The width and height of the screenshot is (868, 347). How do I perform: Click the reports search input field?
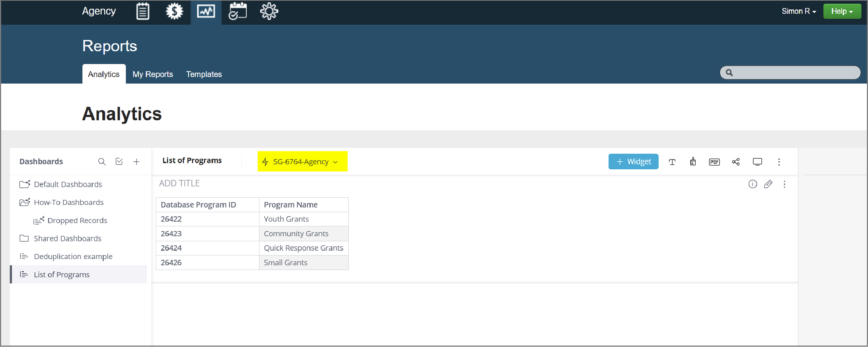pyautogui.click(x=795, y=73)
